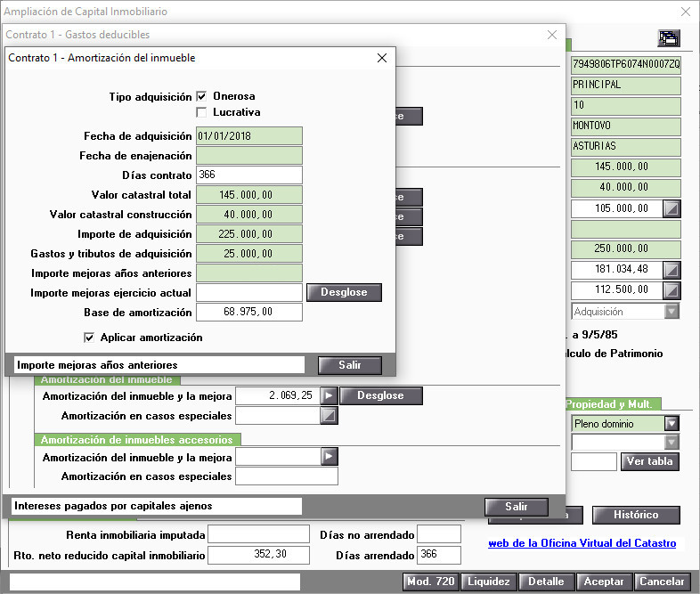
Task: Click Importe mejoras años anteriores input field
Action: coord(249,273)
